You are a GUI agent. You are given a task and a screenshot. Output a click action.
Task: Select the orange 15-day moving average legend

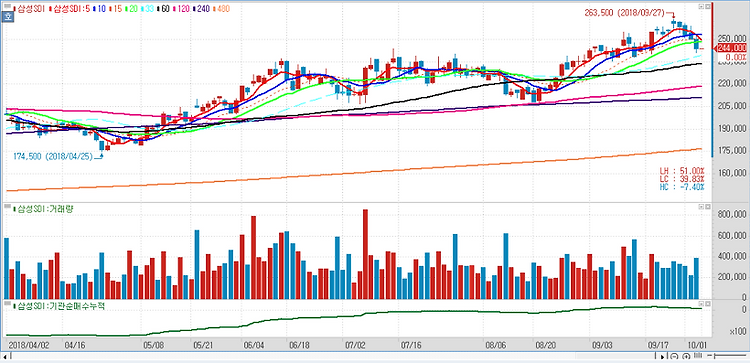click(x=115, y=9)
